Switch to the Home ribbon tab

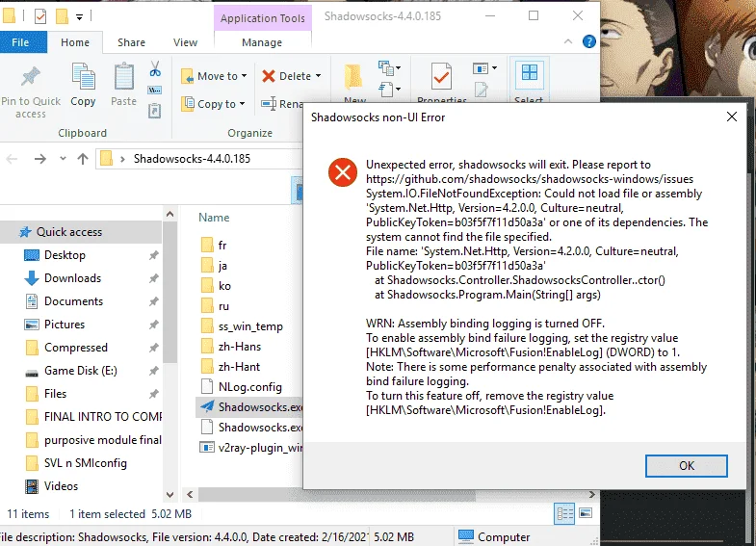coord(75,42)
